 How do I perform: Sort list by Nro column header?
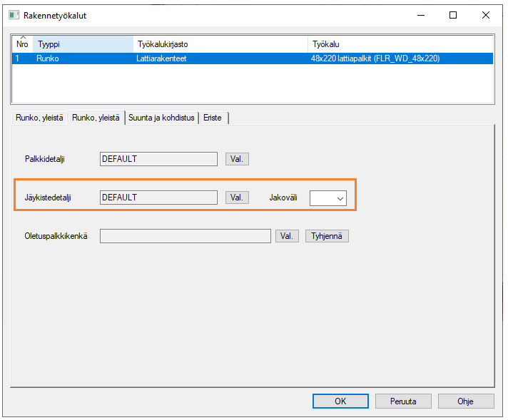22,43
